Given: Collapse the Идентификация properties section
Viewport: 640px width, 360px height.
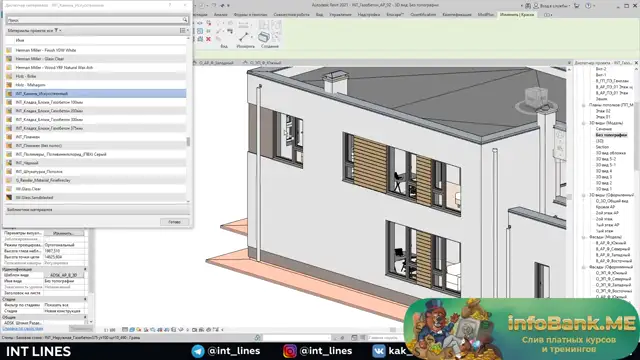Looking at the screenshot, I should pyautogui.click(x=85, y=269).
